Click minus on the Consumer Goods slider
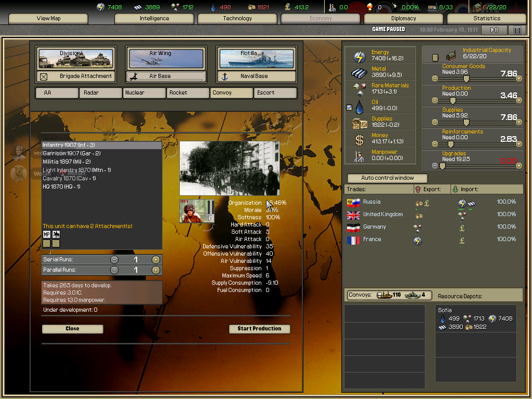The height and width of the screenshot is (399, 532). click(435, 79)
